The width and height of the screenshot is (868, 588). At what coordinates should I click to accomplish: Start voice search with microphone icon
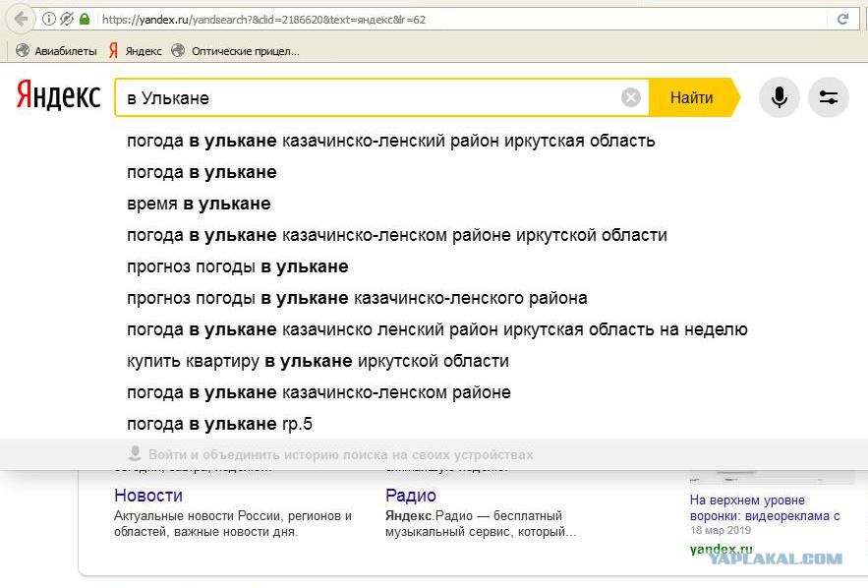coord(780,97)
